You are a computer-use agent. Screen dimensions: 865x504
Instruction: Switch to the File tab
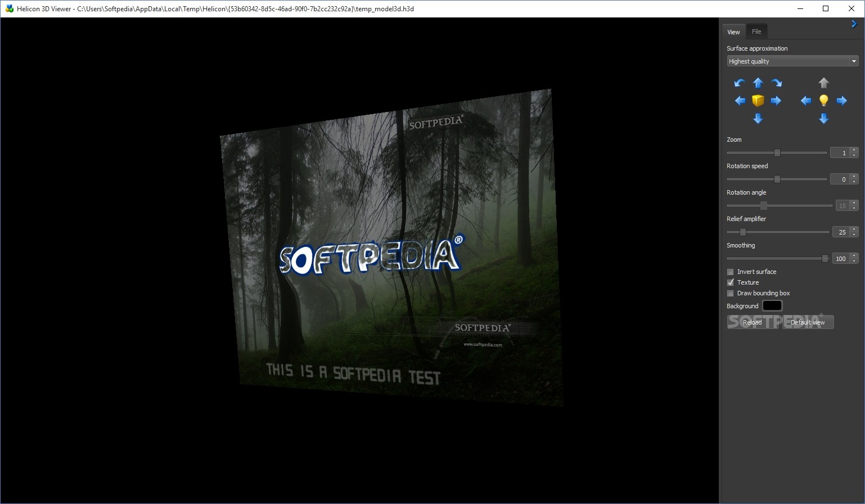point(756,31)
